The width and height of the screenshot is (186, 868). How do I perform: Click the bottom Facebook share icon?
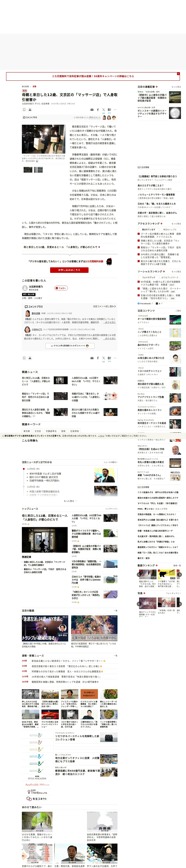click(x=98, y=358)
